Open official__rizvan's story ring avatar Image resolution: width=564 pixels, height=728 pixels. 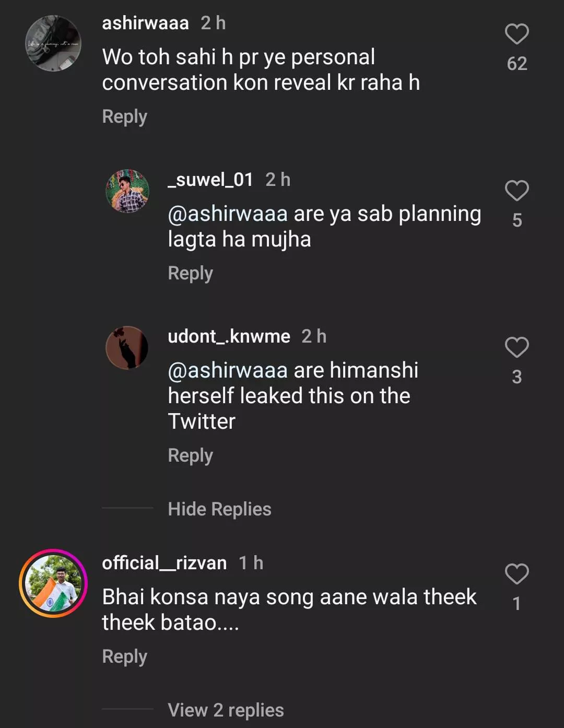[53, 583]
